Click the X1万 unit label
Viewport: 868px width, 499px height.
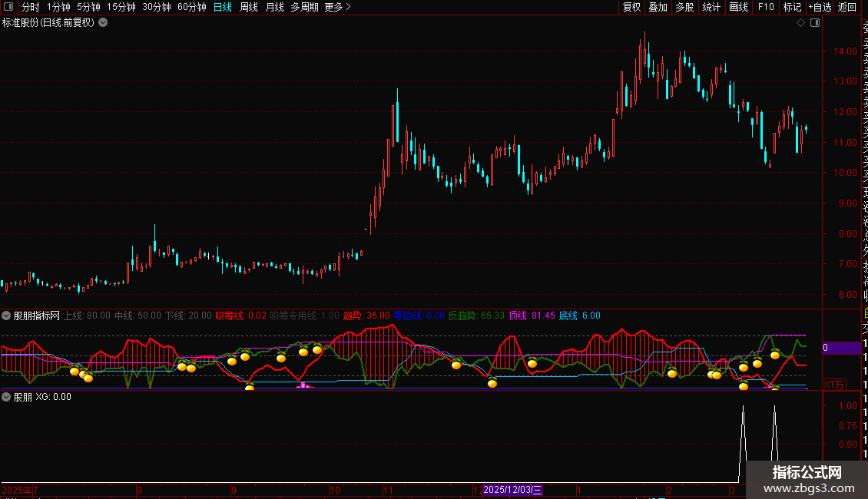[834, 385]
